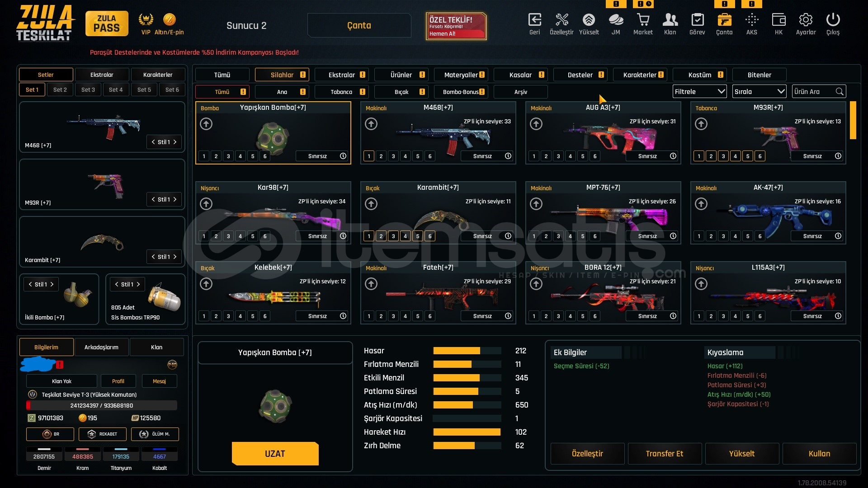Click the search magnifier icon
Screen dimensions: 868x488
(840, 92)
